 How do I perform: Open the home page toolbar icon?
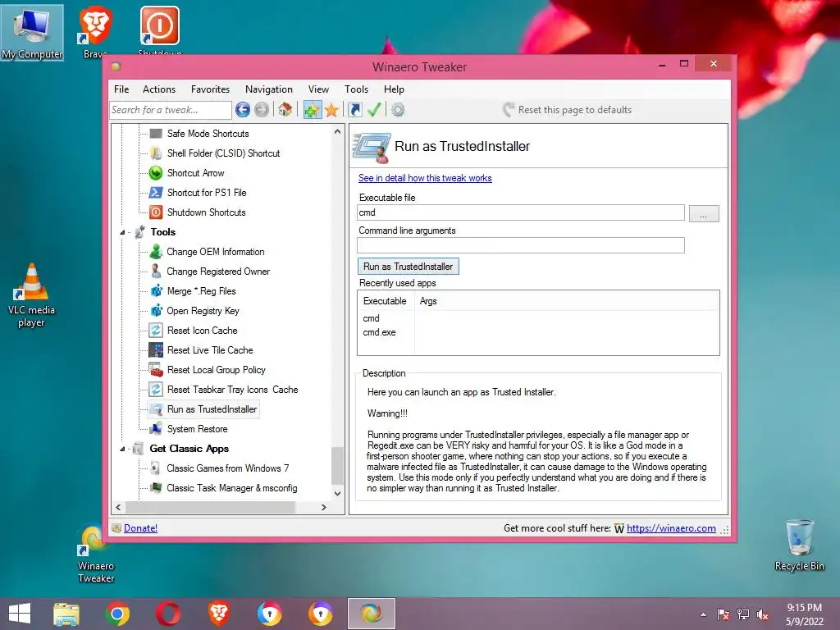285,110
